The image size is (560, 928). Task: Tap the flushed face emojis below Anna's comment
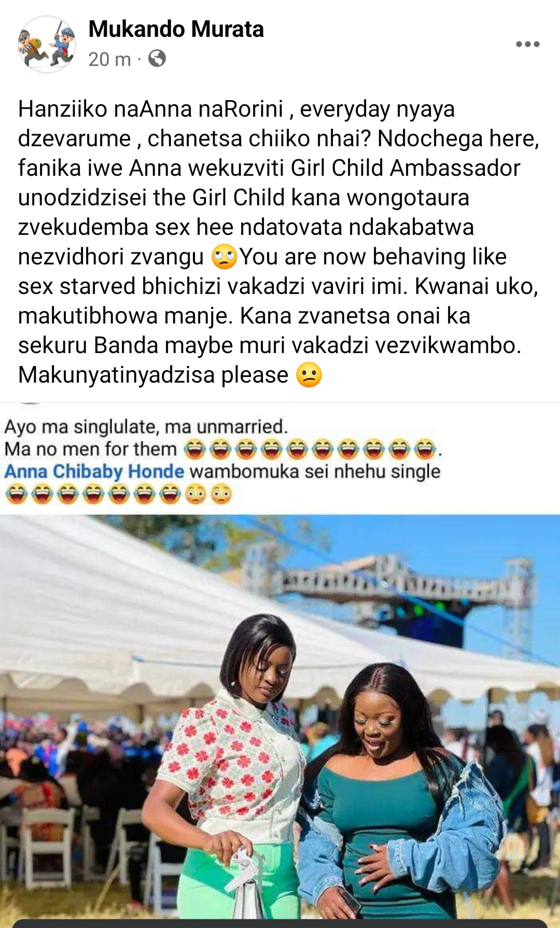coord(208,494)
